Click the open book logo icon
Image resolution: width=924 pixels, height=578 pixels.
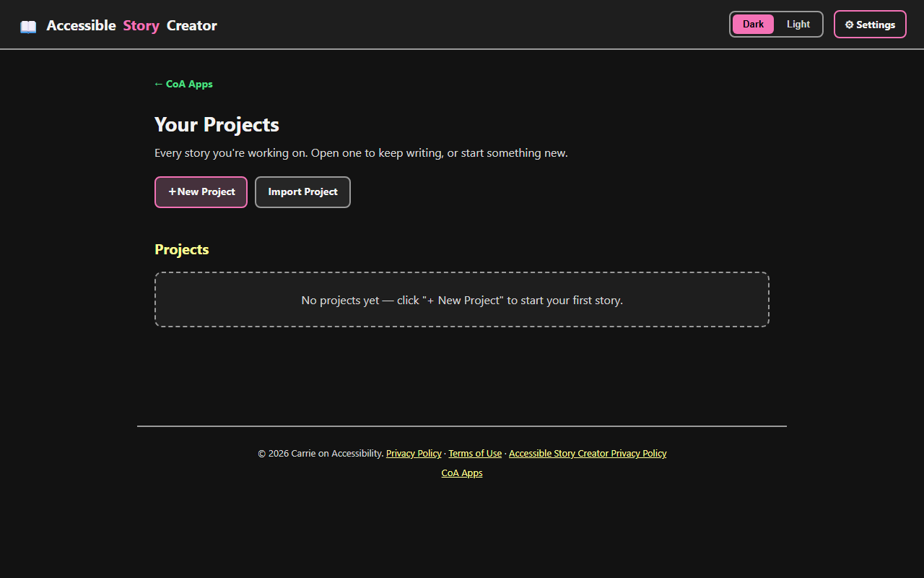pos(28,27)
